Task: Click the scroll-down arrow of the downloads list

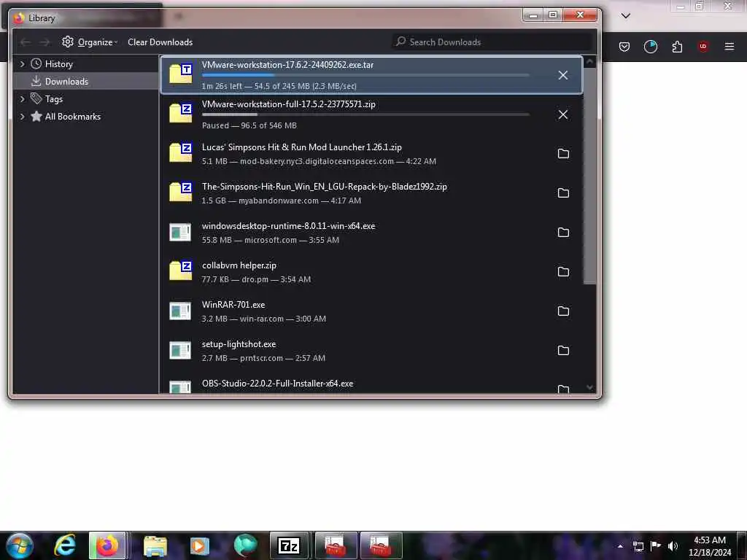Action: [x=589, y=388]
